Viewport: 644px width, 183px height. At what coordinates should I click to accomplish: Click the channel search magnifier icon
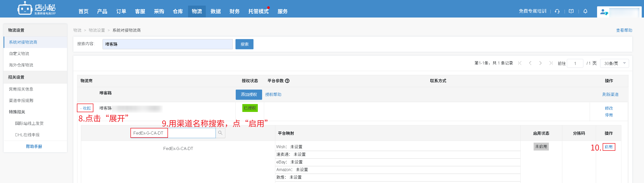tap(220, 133)
